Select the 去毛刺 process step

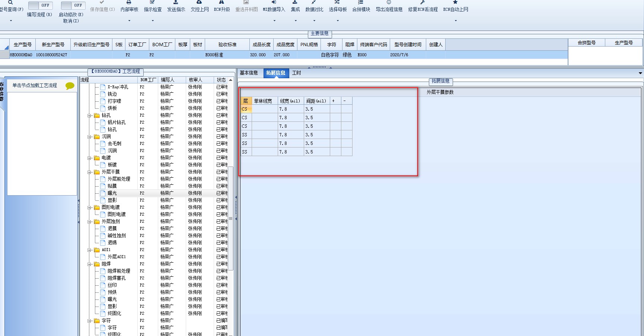[114, 144]
